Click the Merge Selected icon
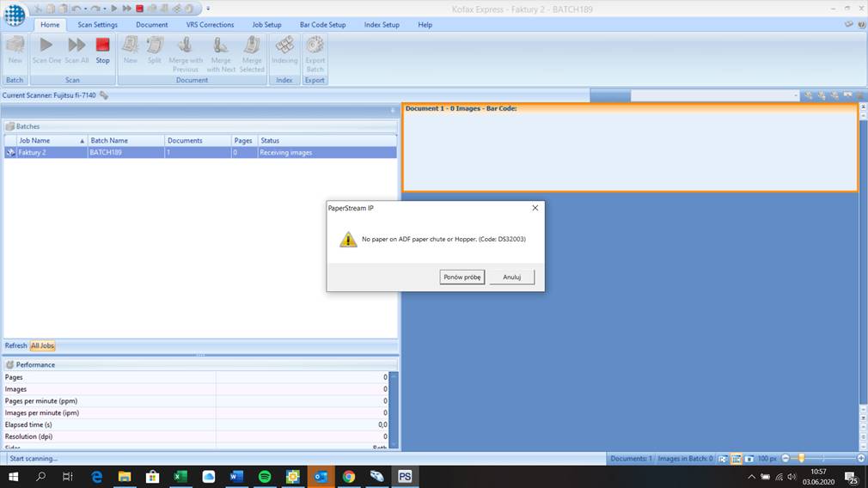 coord(252,45)
